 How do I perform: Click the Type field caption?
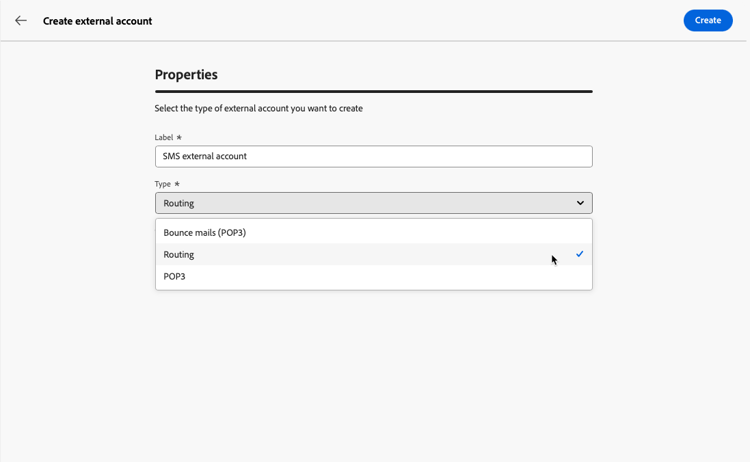(x=163, y=184)
